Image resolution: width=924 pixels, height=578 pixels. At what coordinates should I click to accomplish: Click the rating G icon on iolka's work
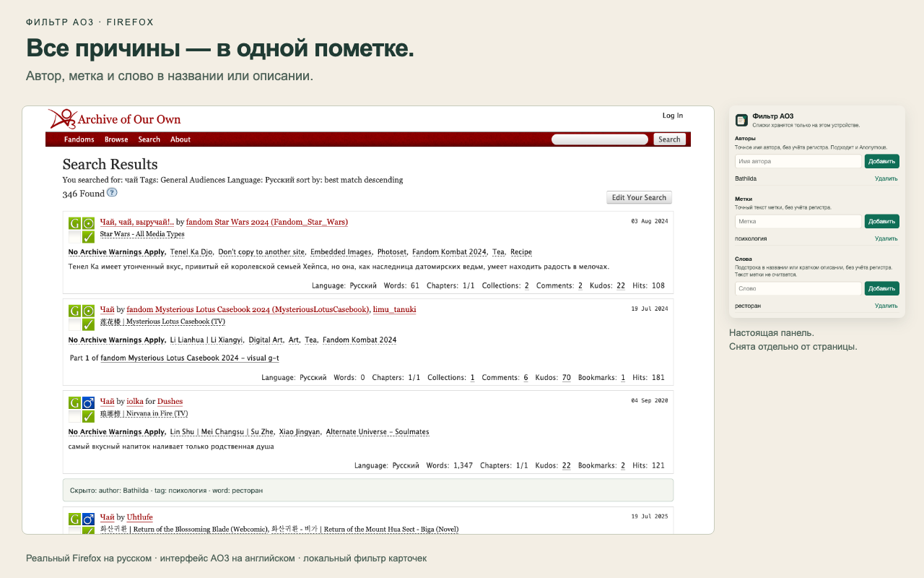point(75,403)
